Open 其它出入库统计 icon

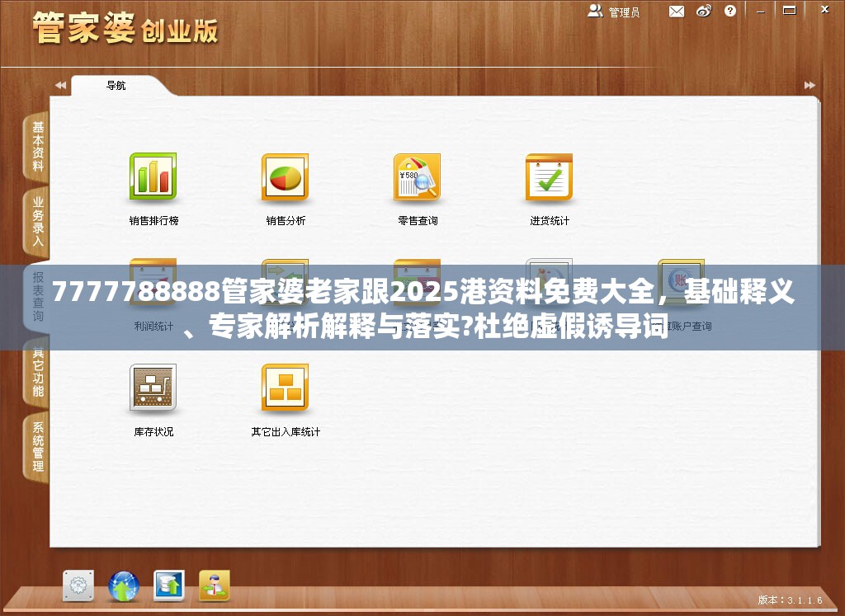pyautogui.click(x=285, y=388)
